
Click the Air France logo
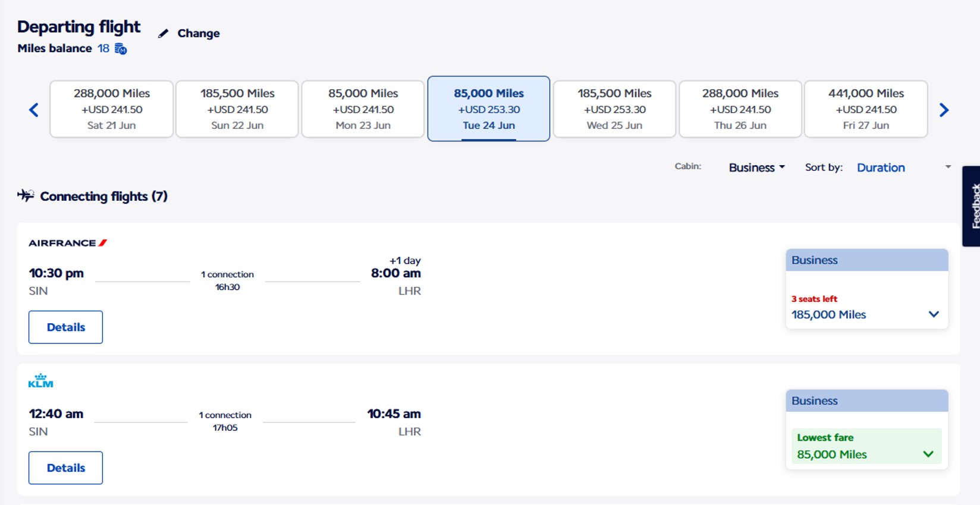coord(68,243)
